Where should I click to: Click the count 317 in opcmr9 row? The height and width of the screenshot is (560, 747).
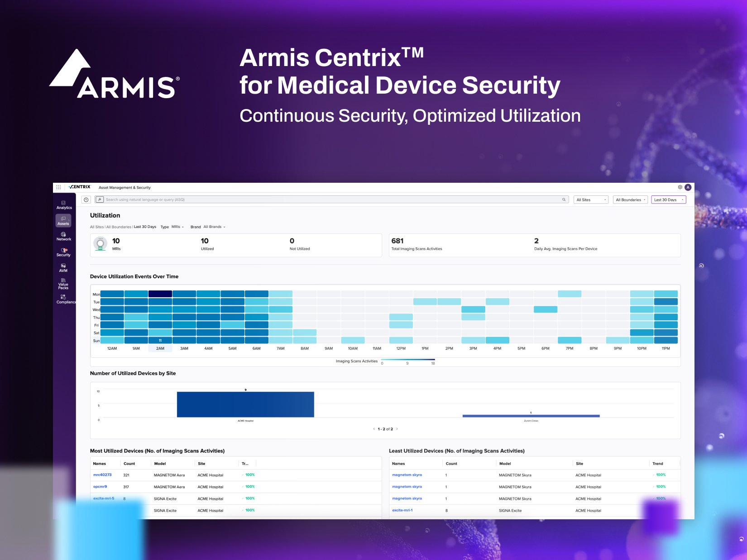(x=126, y=487)
